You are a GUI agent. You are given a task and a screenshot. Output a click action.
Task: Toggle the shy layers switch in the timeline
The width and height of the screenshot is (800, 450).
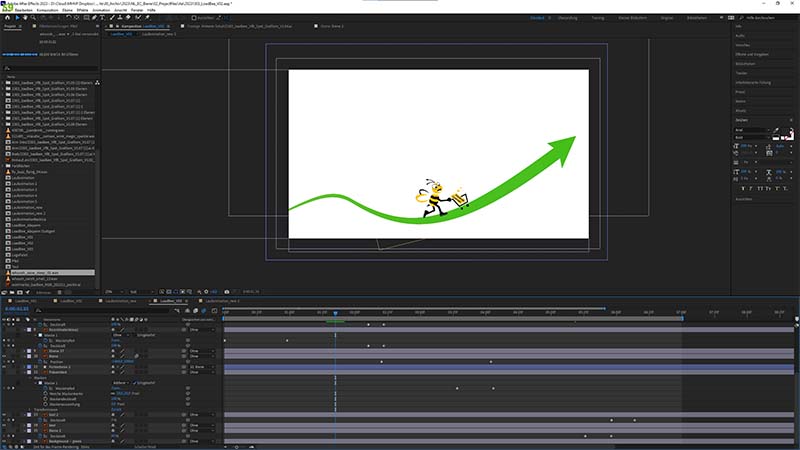pyautogui.click(x=187, y=310)
